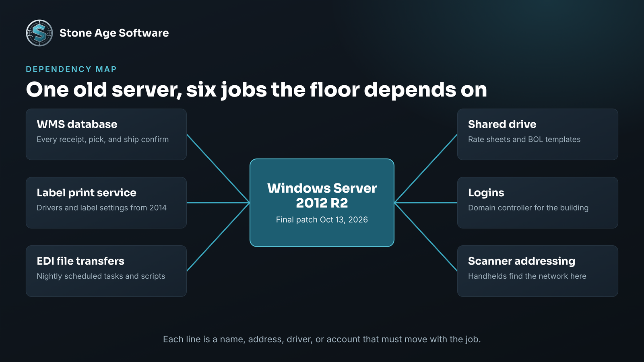Select the WMS database card title
The width and height of the screenshot is (644, 362).
tap(77, 124)
